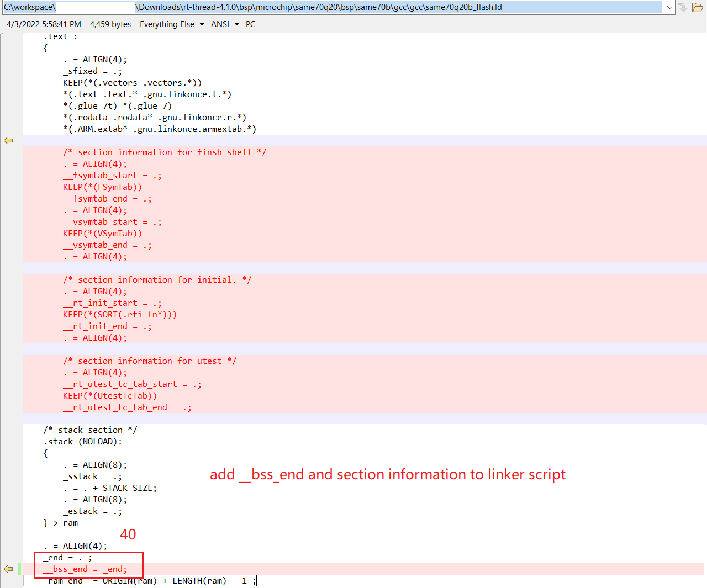The image size is (707, 588).
Task: Click the copy-to-left arrow beside __bss_end line
Action: click(8, 569)
